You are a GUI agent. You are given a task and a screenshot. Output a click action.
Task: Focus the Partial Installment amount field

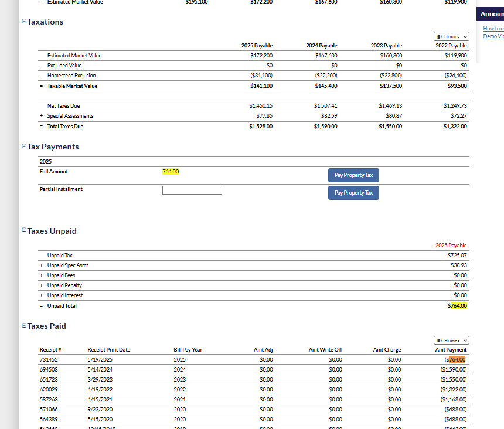(x=192, y=190)
